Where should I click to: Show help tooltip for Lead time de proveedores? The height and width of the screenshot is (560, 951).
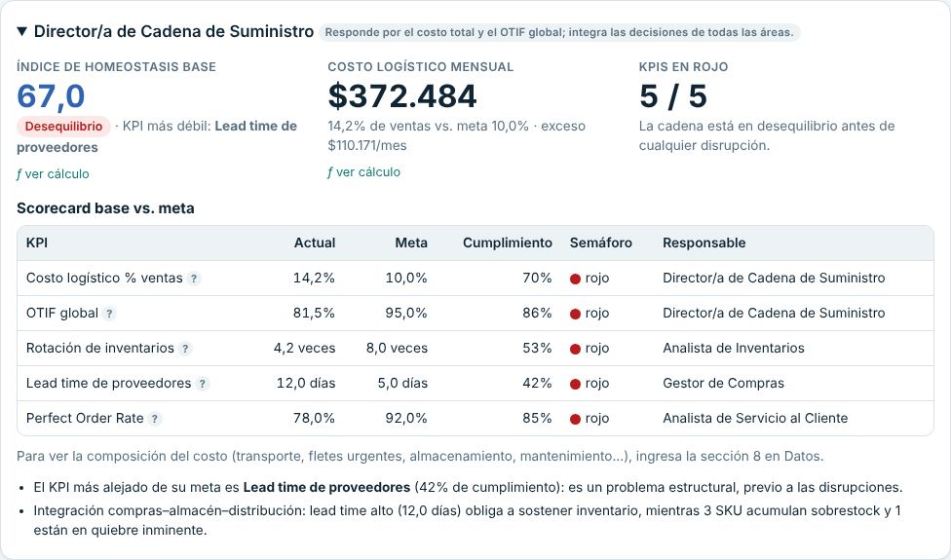[x=202, y=384]
